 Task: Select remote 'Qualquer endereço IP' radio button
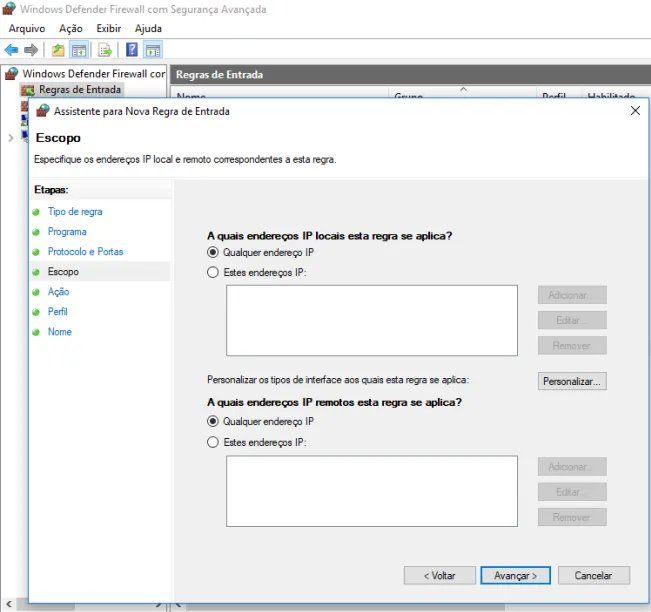tap(213, 421)
